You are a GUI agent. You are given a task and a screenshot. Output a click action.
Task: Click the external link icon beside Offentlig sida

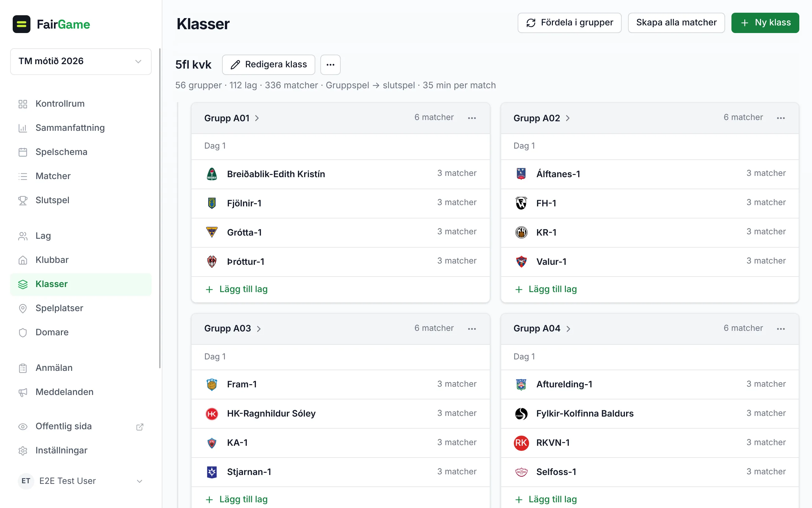140,427
